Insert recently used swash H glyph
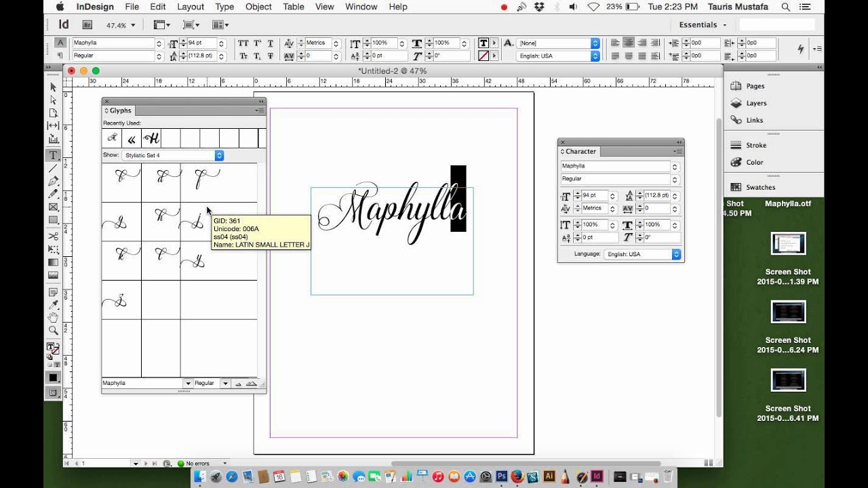The width and height of the screenshot is (868, 488). coord(151,139)
